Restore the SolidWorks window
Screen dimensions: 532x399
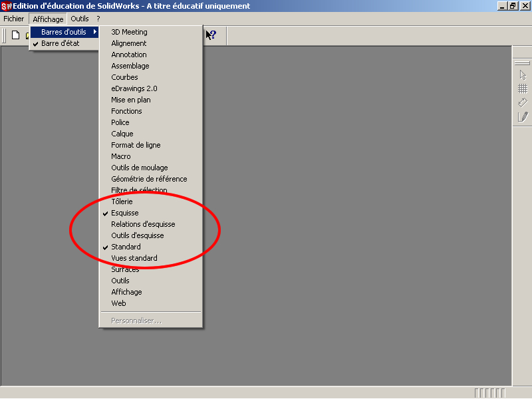click(513, 6)
